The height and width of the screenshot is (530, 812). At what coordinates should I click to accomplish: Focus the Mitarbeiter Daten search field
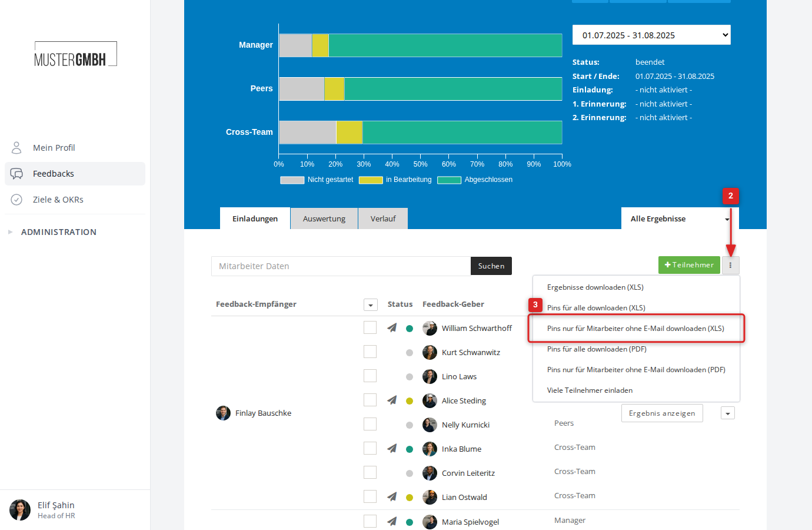click(341, 266)
